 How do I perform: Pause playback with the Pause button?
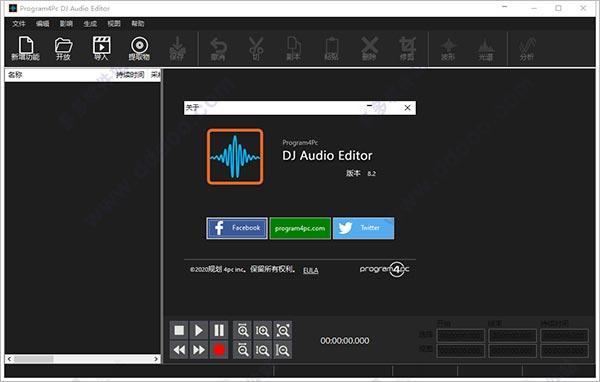(x=219, y=330)
